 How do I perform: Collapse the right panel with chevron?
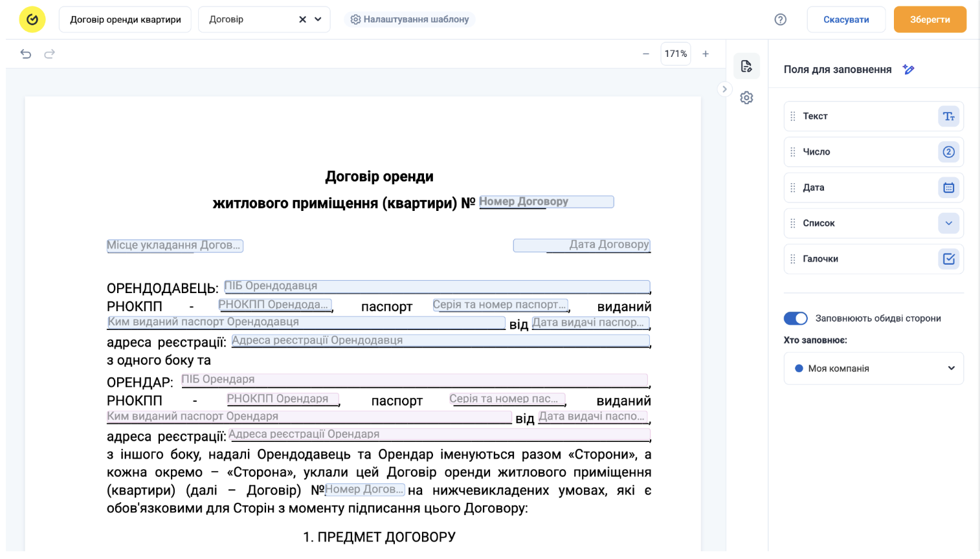(x=724, y=89)
